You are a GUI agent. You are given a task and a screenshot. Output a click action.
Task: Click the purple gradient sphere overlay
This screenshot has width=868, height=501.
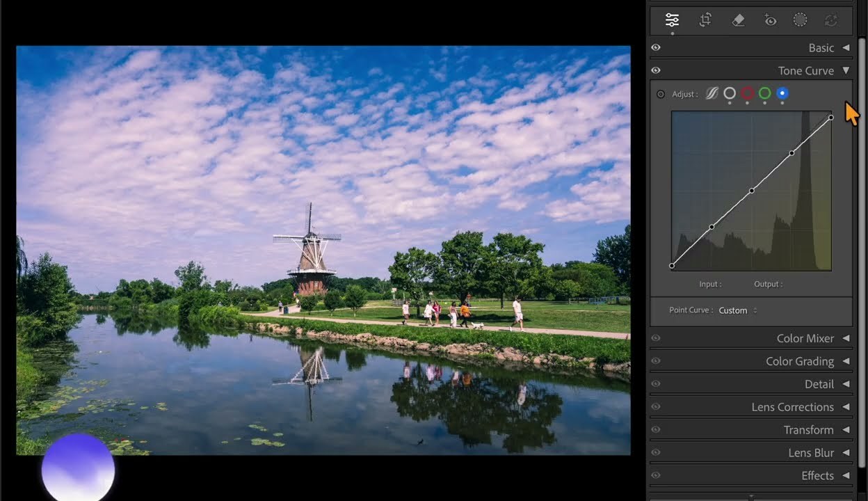click(78, 468)
